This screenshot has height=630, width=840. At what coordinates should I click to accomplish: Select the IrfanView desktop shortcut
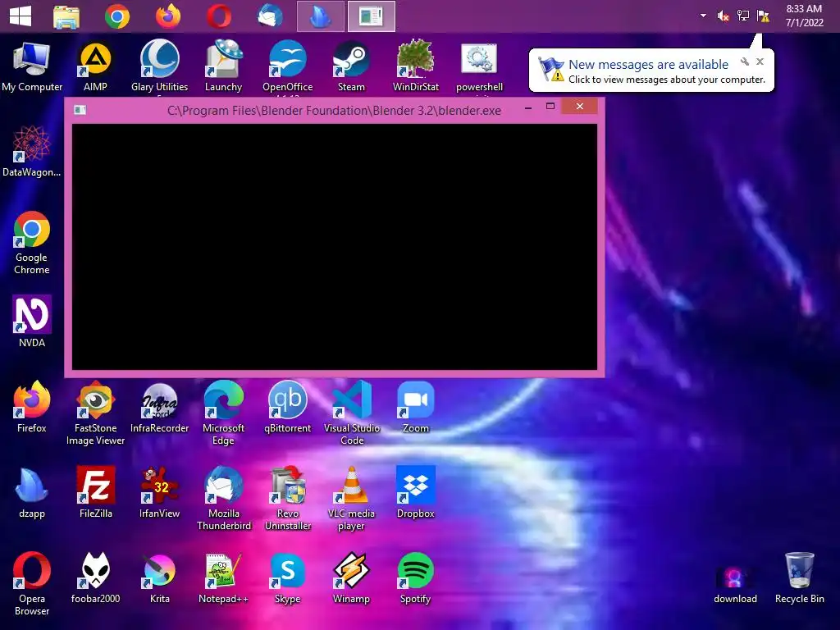[160, 492]
